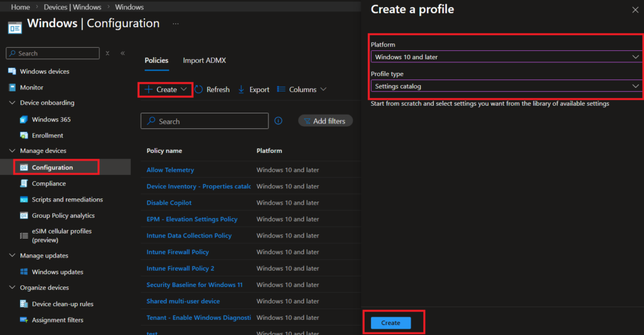Select the Monitor sidebar label
This screenshot has width=644, height=335.
tap(31, 88)
